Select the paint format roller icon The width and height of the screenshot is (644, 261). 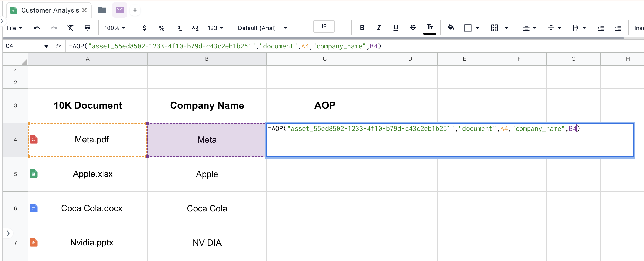click(x=88, y=28)
